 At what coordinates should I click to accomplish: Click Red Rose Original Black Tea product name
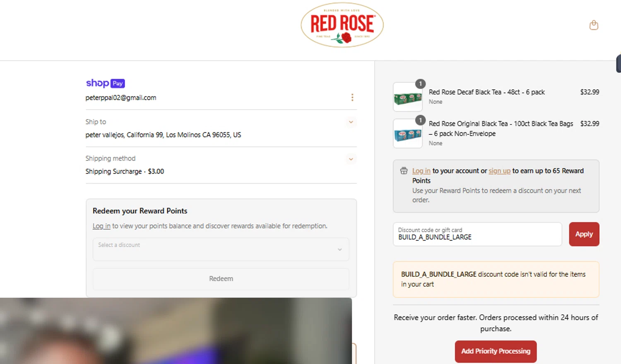[501, 129]
